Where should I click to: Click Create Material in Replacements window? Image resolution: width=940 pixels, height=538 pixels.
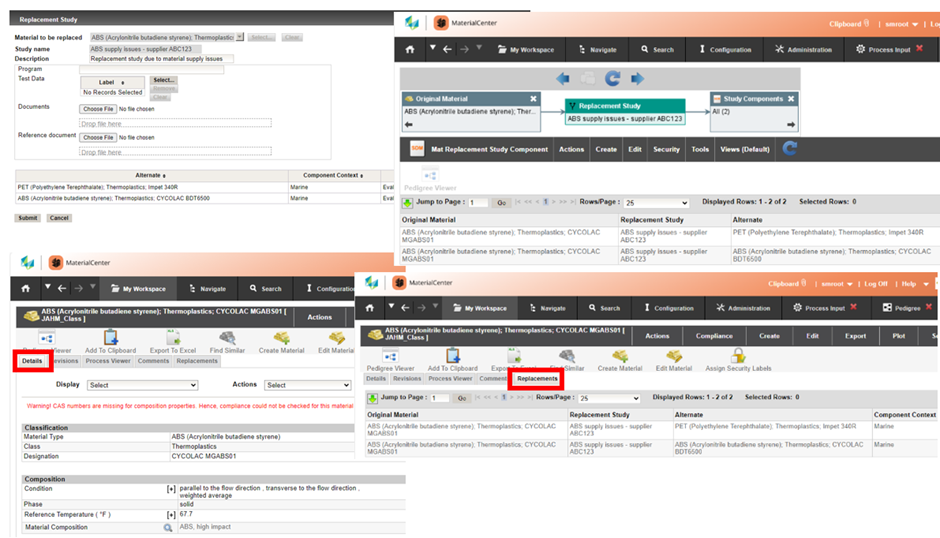click(x=620, y=360)
